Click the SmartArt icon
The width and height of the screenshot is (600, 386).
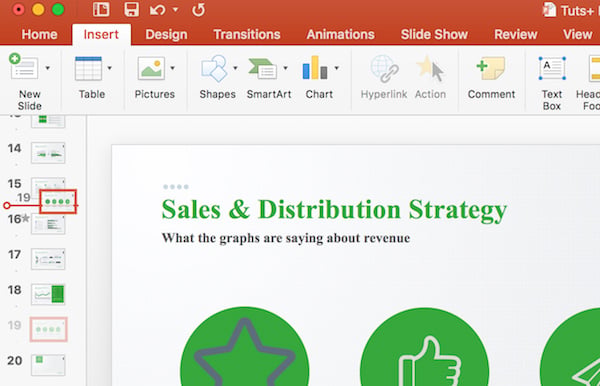click(x=263, y=68)
